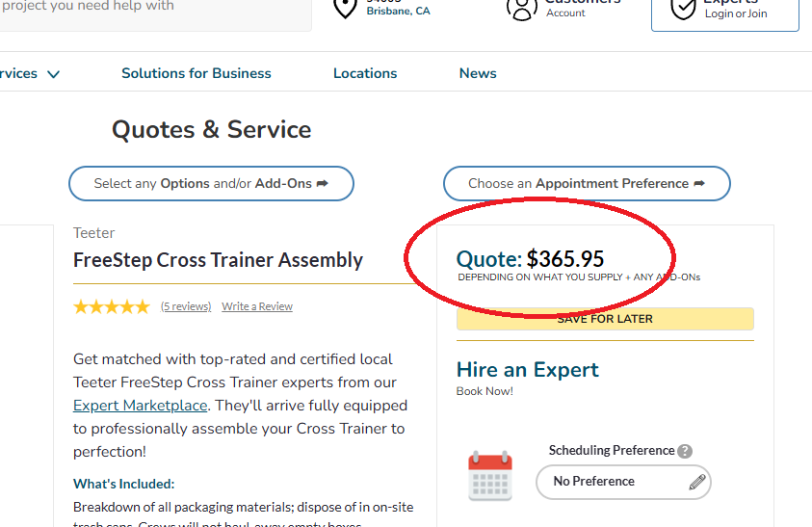This screenshot has width=812, height=527.
Task: Open the 5 reviews link
Action: point(186,306)
